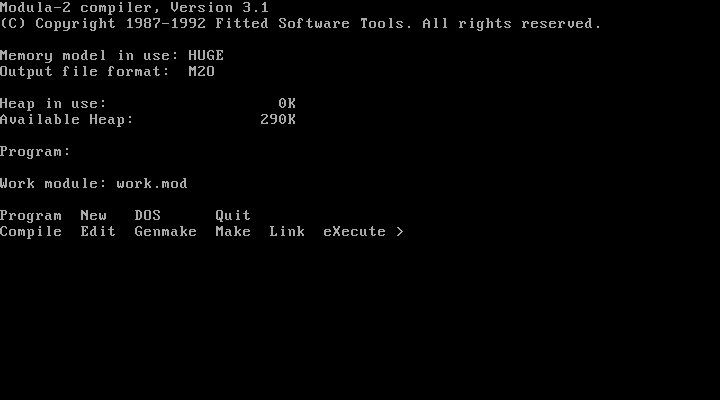720x400 pixels.
Task: Select the Genmake command
Action: (x=166, y=232)
